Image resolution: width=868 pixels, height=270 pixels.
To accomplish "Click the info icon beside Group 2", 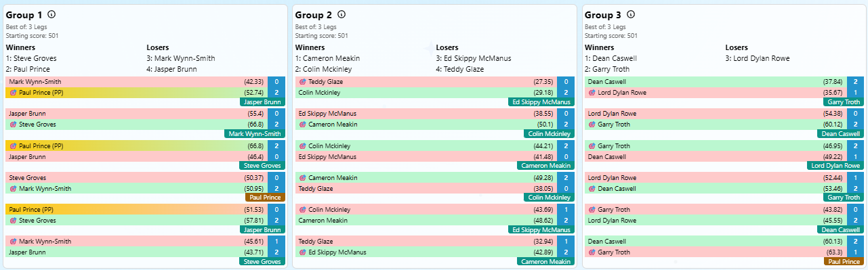I will tap(342, 14).
